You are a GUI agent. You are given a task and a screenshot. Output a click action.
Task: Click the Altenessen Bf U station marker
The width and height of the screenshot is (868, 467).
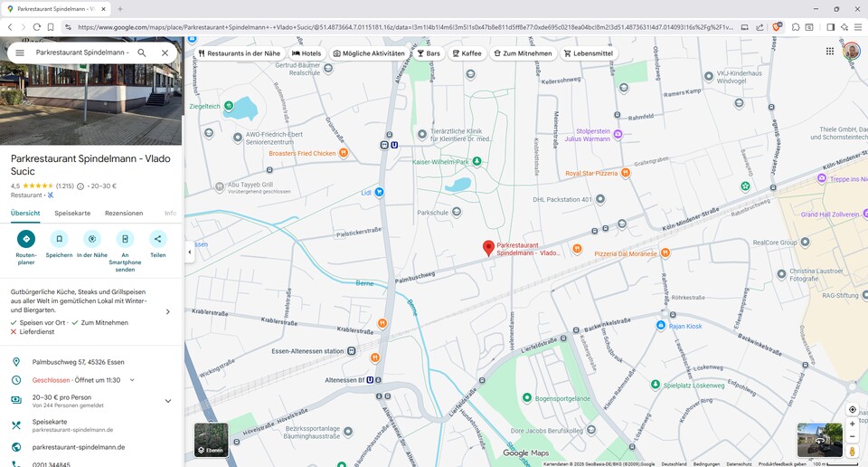[x=371, y=380]
